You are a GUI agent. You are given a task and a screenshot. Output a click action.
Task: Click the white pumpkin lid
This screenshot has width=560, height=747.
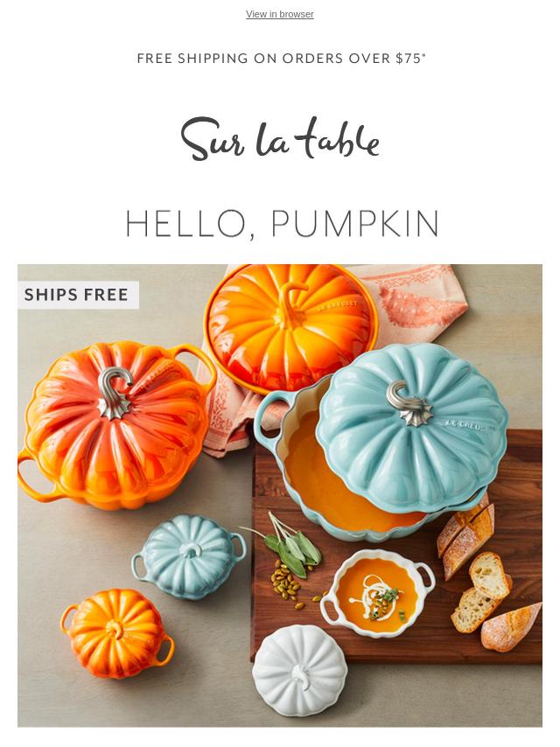[x=300, y=670]
